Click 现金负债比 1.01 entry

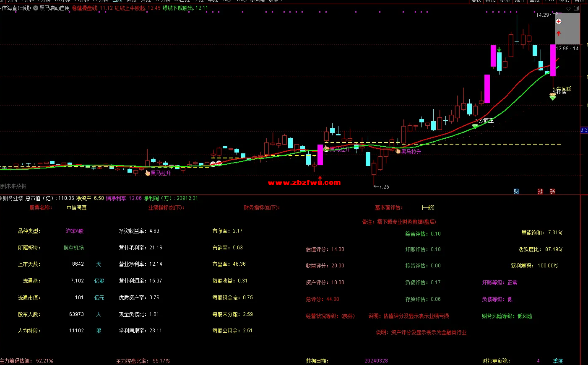tap(139, 314)
